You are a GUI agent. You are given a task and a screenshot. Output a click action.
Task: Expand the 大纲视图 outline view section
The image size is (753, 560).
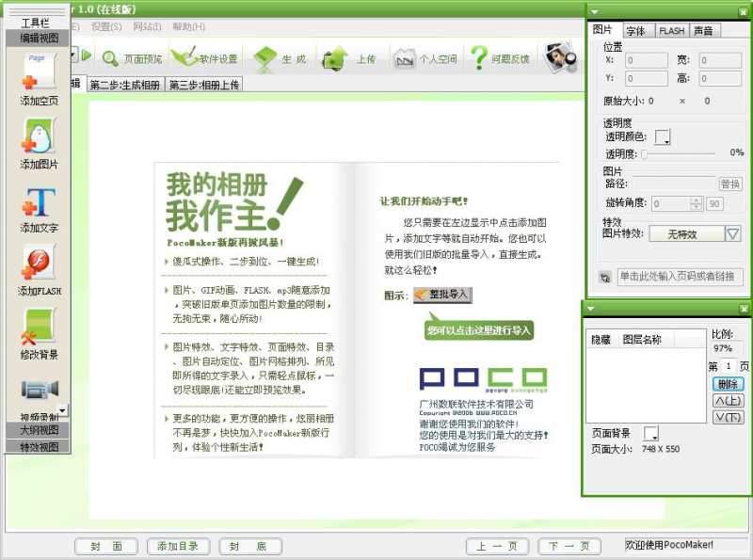(39, 429)
